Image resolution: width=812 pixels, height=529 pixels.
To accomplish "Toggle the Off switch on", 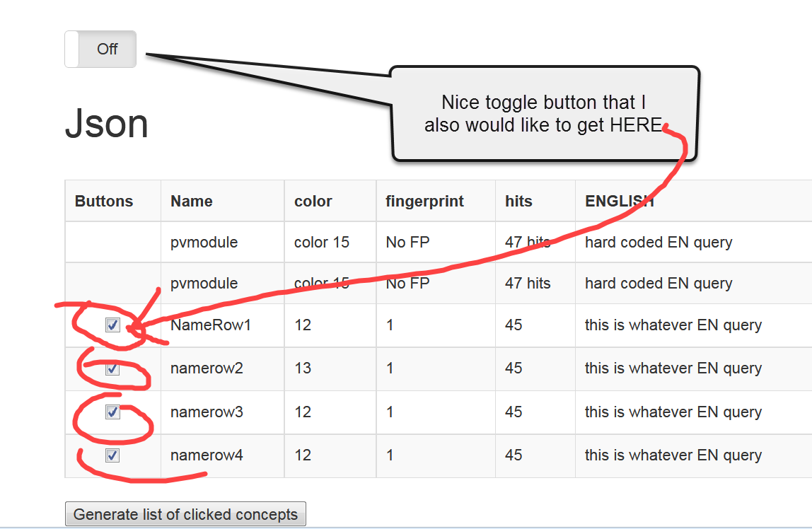I will click(100, 50).
